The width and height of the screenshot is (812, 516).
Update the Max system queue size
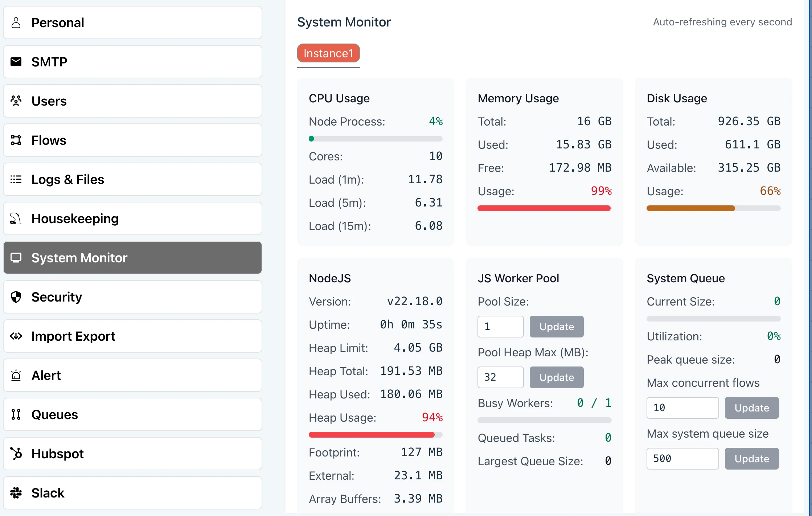click(x=751, y=459)
